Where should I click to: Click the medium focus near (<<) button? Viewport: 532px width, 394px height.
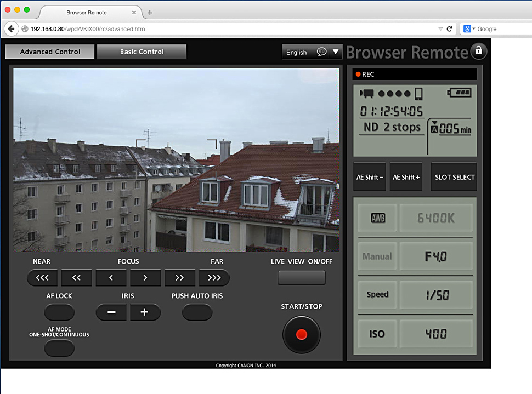click(76, 278)
